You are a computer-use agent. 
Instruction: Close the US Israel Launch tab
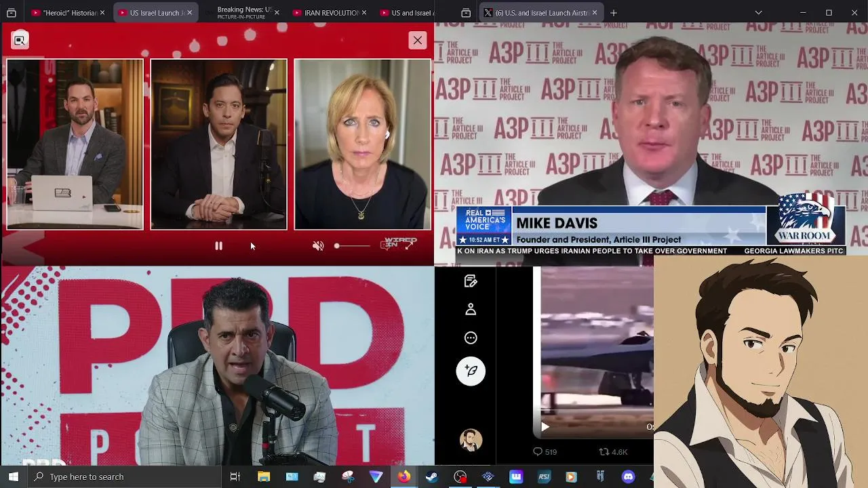(189, 13)
